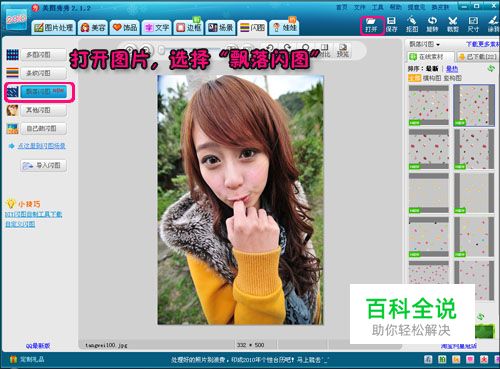Click the 旋转 rotate tool
Image resolution: width=500 pixels, height=369 pixels.
pos(432,25)
